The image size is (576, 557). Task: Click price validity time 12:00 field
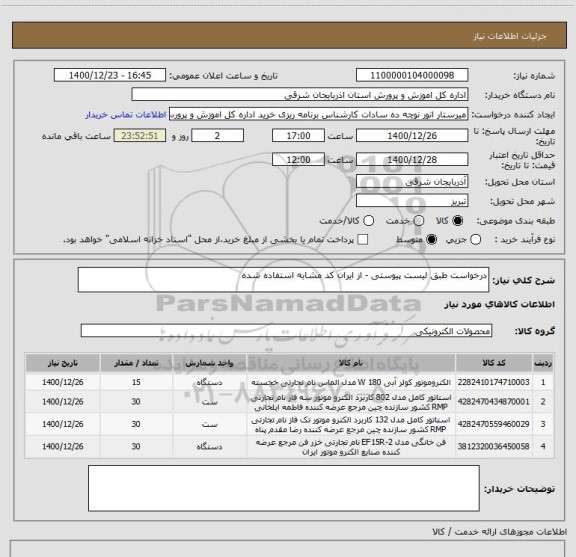pos(298,159)
